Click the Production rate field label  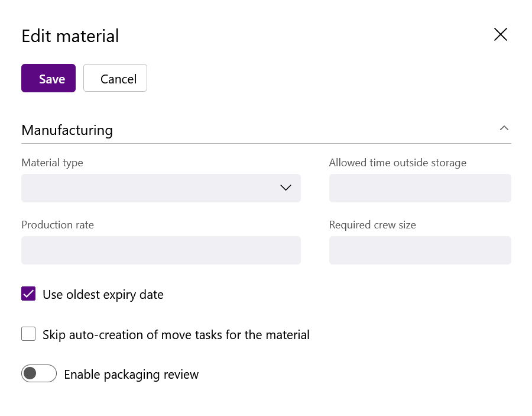pos(58,225)
